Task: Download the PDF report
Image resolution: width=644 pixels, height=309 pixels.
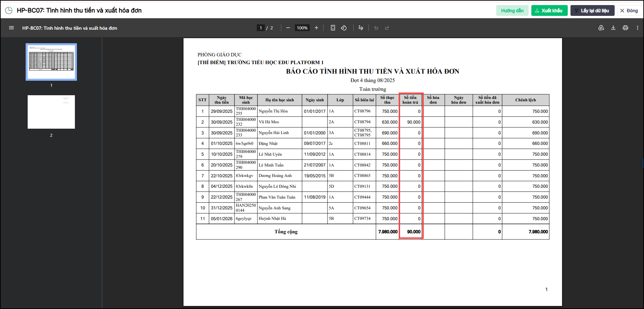Action: tap(613, 28)
